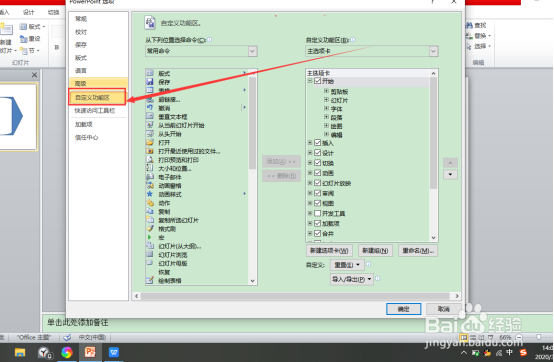Open the 常规 options category
The width and height of the screenshot is (554, 362).
point(81,19)
